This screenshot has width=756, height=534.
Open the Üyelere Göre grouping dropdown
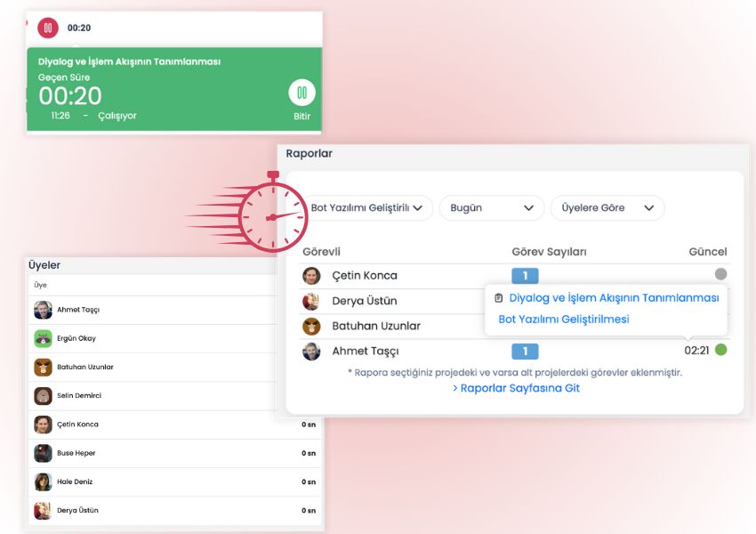pos(607,208)
